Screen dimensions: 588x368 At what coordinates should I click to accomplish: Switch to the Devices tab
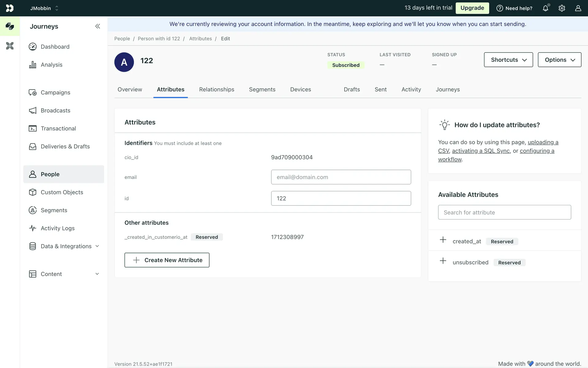click(300, 90)
